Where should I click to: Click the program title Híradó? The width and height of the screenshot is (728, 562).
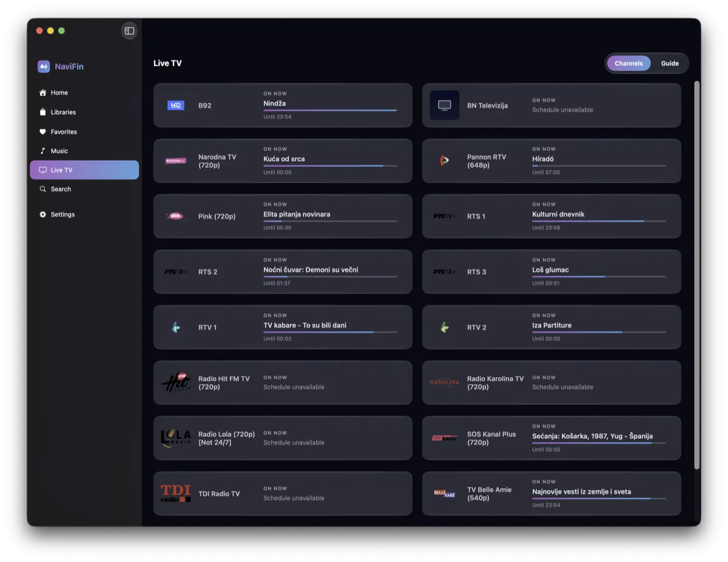[543, 159]
